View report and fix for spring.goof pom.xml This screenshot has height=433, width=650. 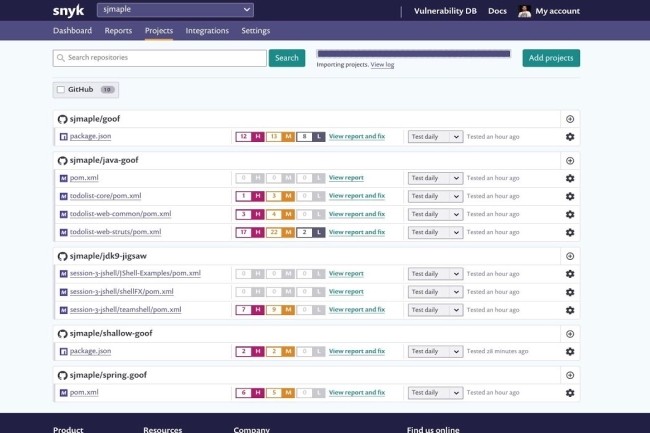click(357, 392)
